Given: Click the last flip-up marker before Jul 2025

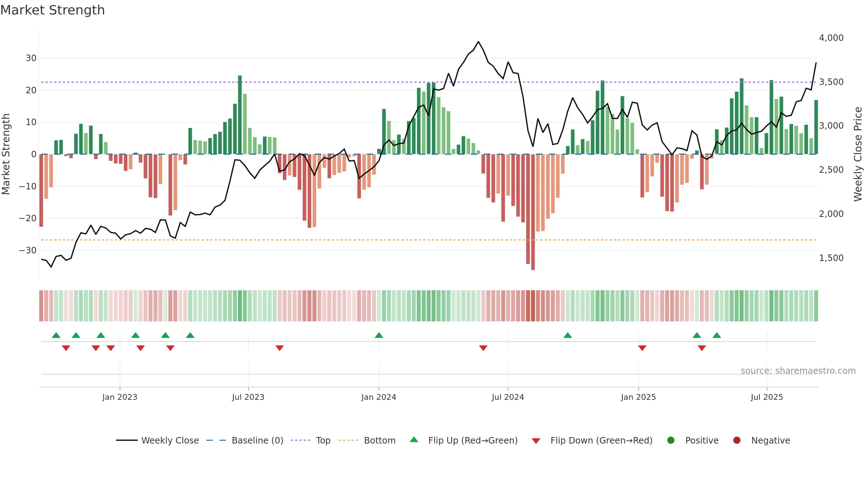Looking at the screenshot, I should pos(717,335).
